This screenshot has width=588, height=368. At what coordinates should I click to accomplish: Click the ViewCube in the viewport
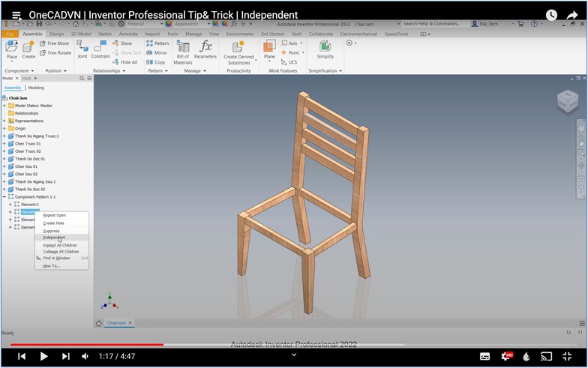(567, 100)
